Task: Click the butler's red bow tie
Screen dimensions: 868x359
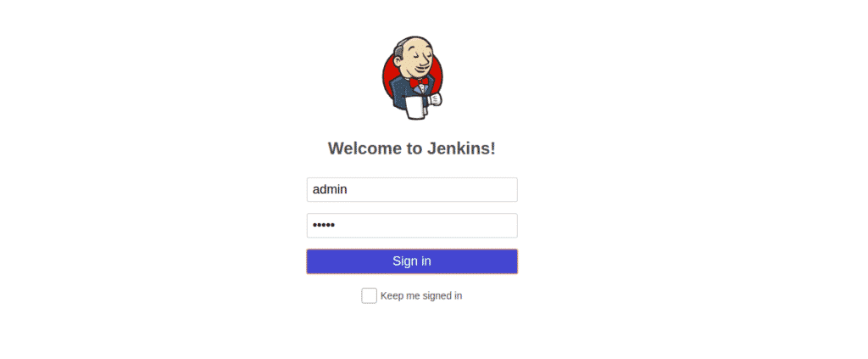Action: (x=419, y=83)
